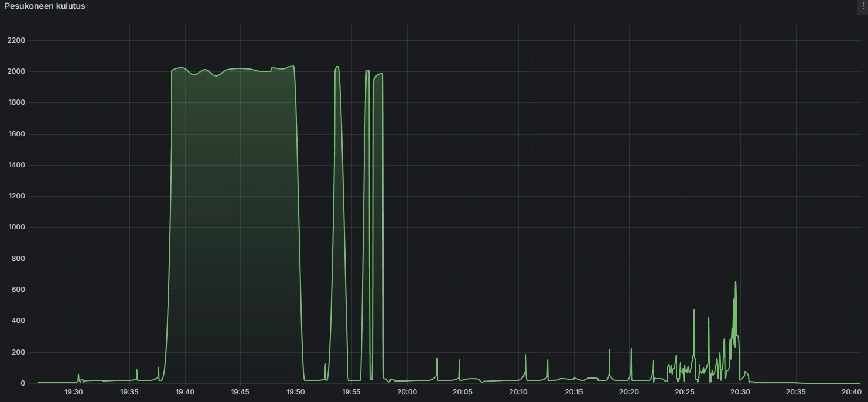
Task: Click the 20:15 time axis label
Action: tap(574, 392)
